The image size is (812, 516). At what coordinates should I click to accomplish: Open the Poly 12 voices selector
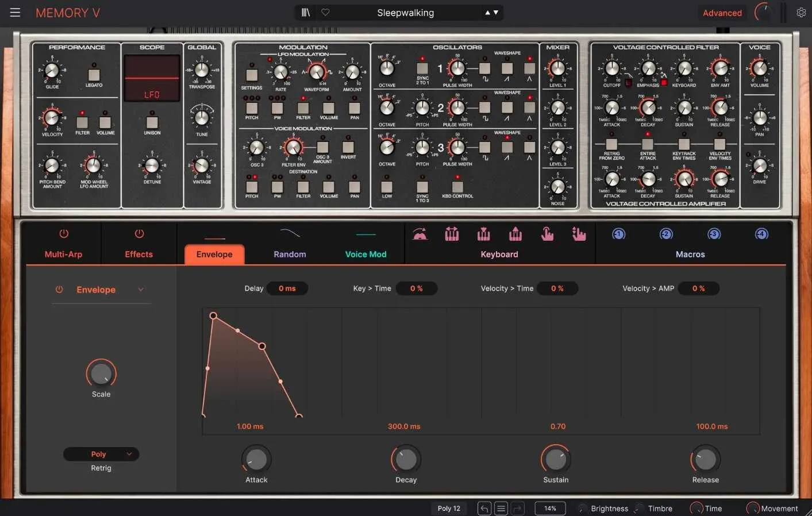449,509
